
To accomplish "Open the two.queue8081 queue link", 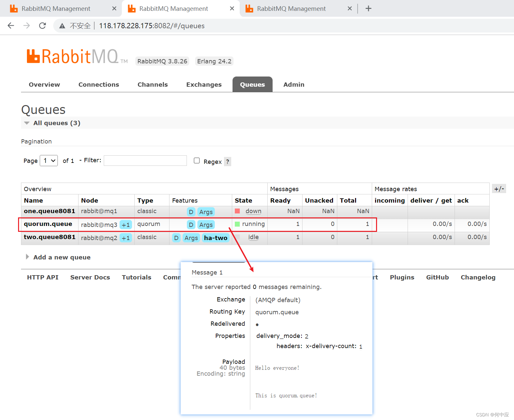I will pyautogui.click(x=50, y=237).
